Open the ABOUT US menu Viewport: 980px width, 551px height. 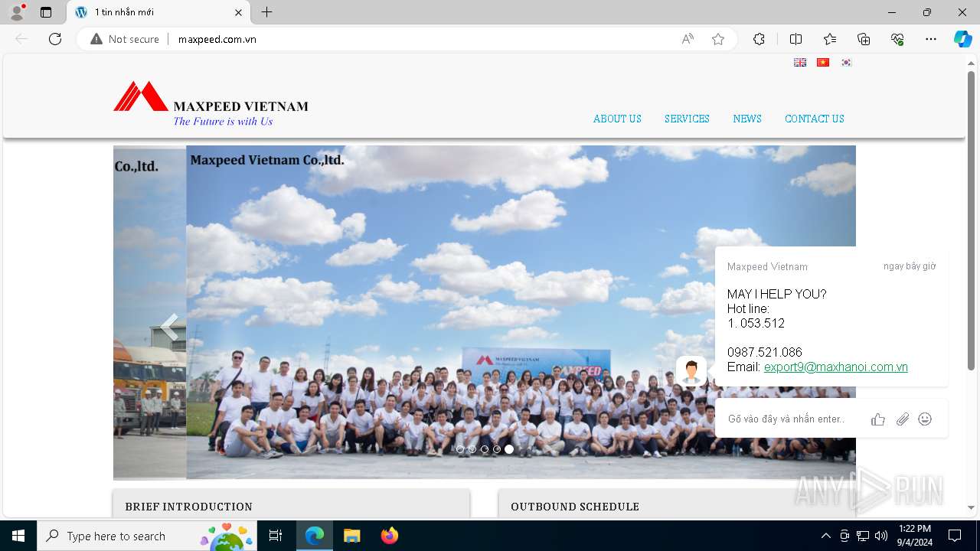(x=617, y=119)
